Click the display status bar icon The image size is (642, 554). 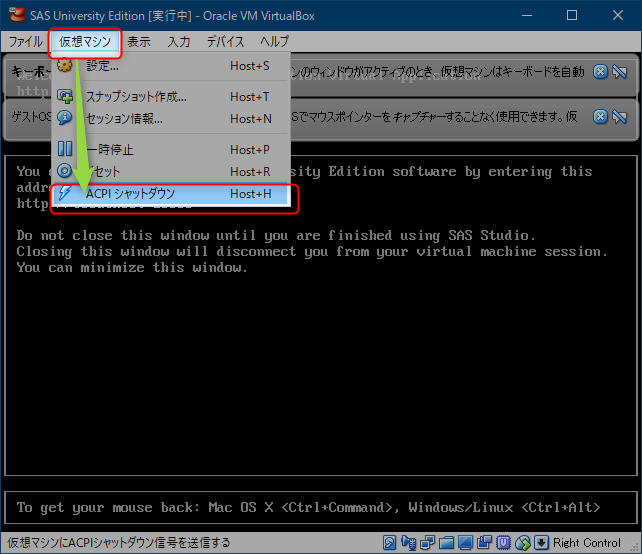point(465,543)
